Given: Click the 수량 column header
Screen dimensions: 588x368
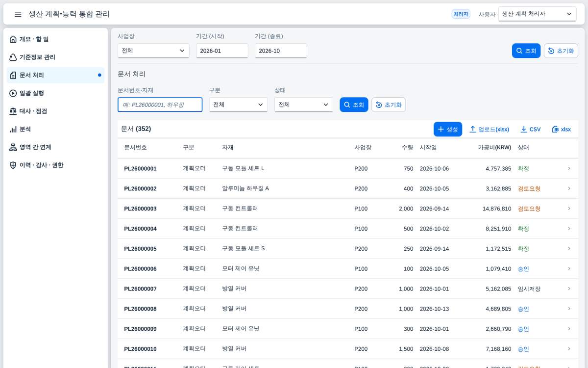Looking at the screenshot, I should 407,148.
